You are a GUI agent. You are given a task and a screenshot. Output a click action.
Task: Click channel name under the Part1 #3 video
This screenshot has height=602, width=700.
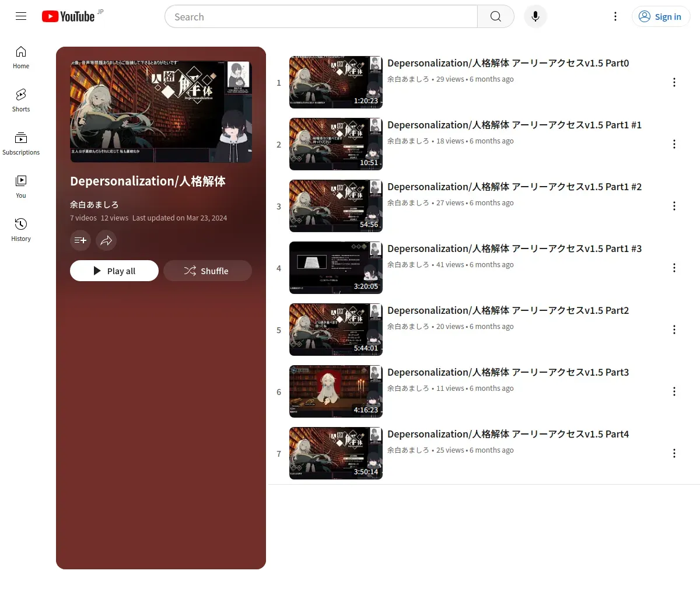(408, 265)
